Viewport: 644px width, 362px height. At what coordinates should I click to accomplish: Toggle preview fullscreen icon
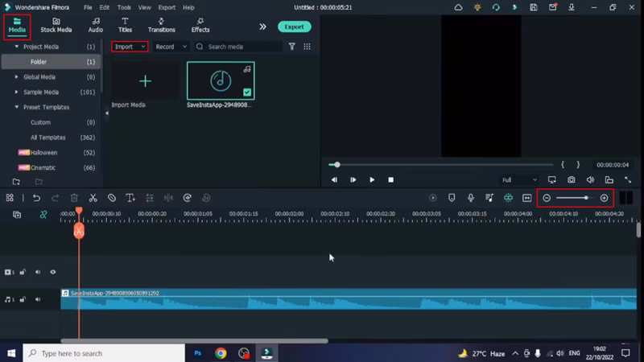[x=628, y=179]
